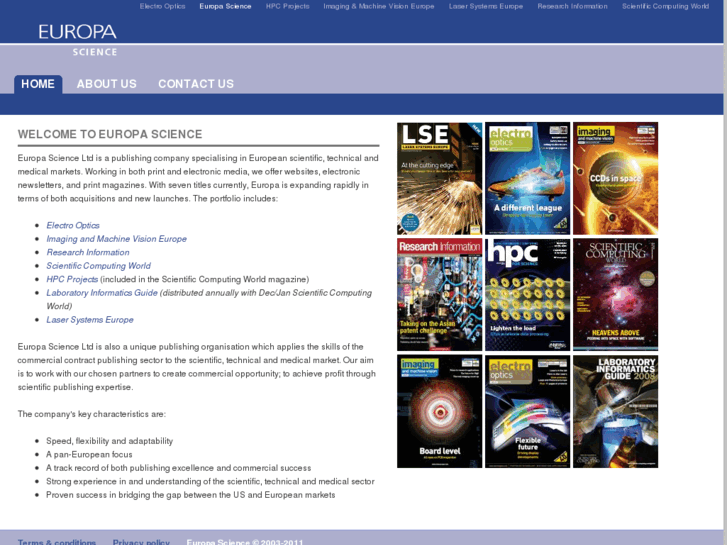The width and height of the screenshot is (727, 545).
Task: Open Imaging 'CCDs in space' cover
Action: coord(616,179)
